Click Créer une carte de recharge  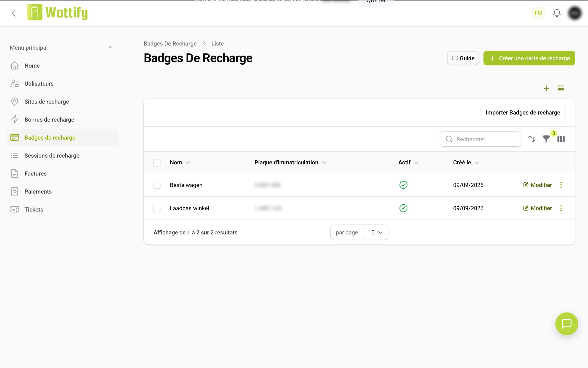coord(529,58)
